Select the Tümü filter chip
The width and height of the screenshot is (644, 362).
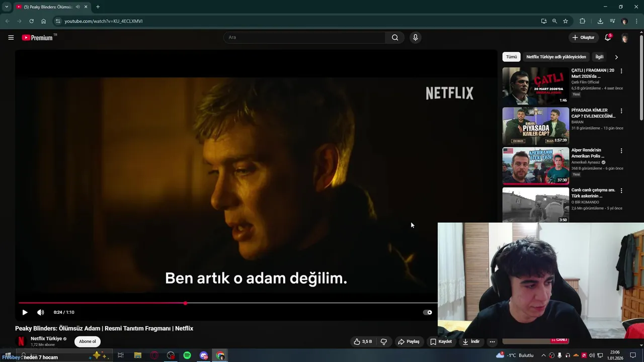click(x=511, y=57)
